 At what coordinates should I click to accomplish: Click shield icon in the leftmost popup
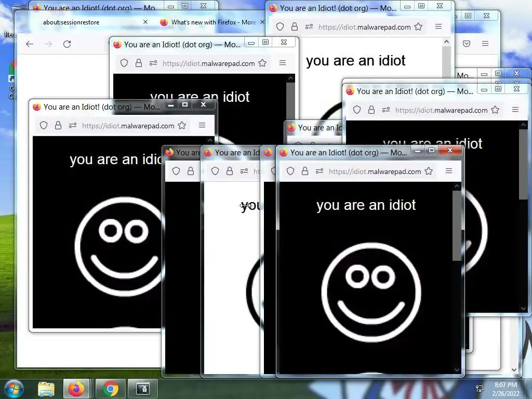44,125
